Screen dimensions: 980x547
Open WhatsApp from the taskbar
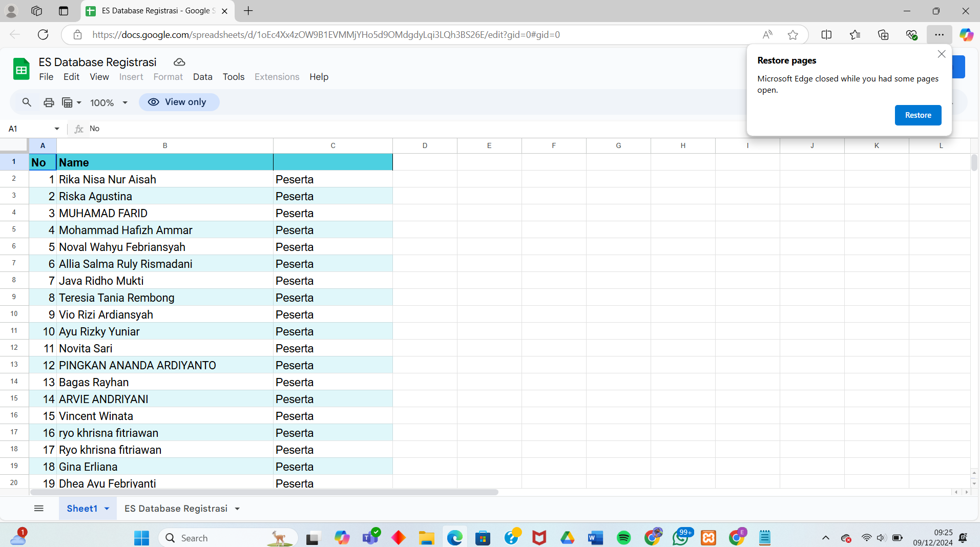point(681,538)
